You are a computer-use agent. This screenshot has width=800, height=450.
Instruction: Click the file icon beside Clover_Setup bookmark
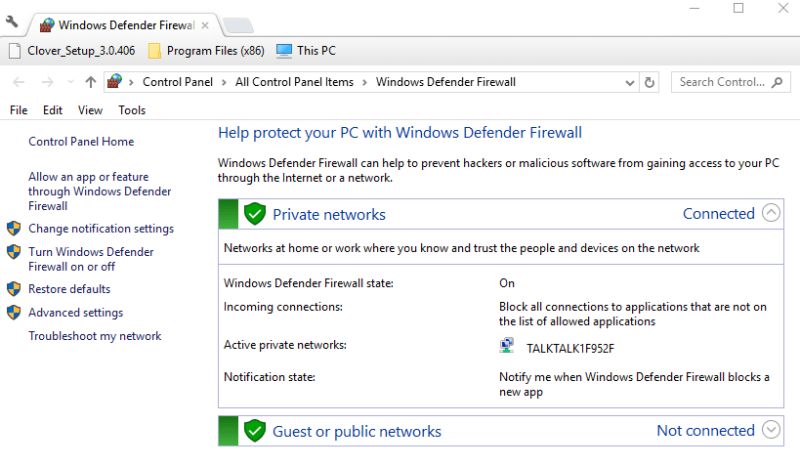[x=15, y=51]
